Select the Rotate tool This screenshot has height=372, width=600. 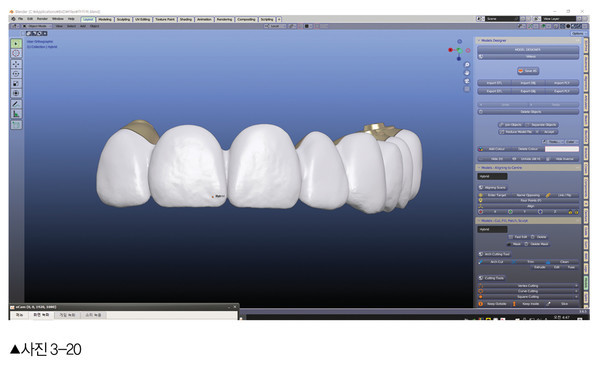16,74
